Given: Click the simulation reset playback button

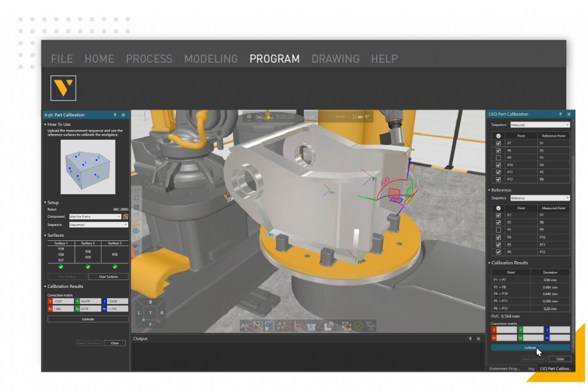Looking at the screenshot, I should 259,117.
